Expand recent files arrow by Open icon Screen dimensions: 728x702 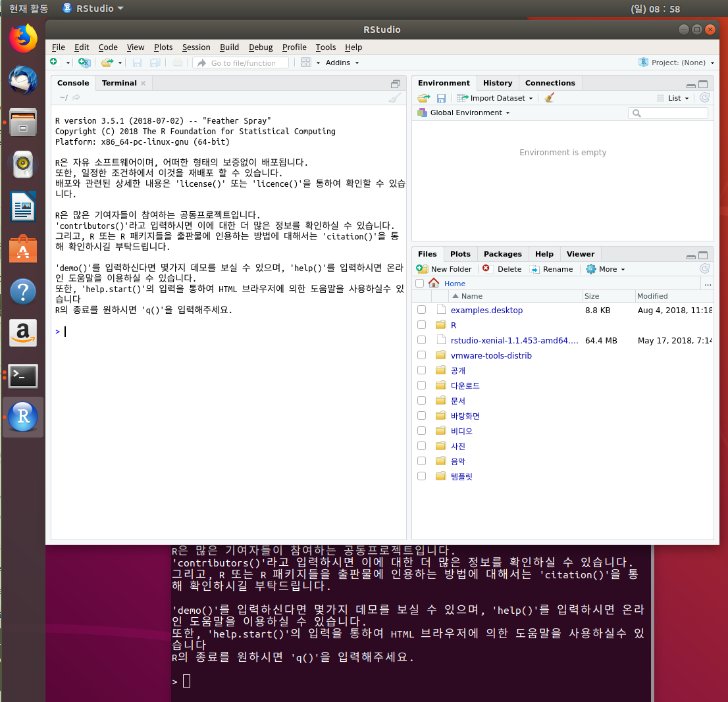tap(120, 63)
